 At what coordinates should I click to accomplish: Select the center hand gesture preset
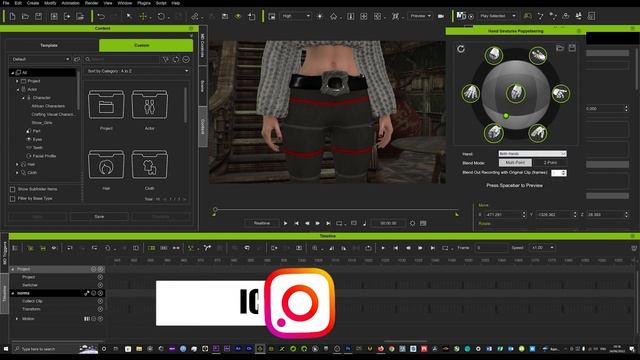tap(516, 93)
